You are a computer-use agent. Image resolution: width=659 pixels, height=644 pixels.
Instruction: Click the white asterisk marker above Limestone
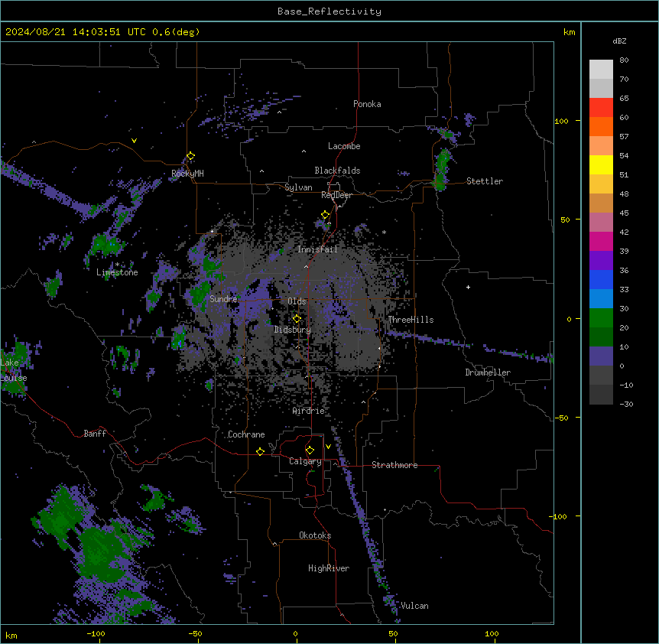(x=117, y=265)
